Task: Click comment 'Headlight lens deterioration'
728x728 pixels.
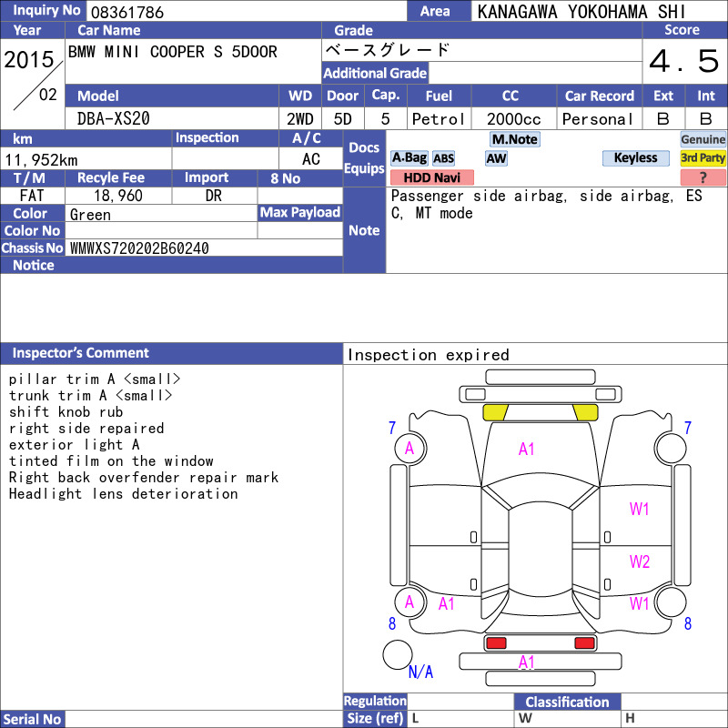Action: (x=124, y=493)
